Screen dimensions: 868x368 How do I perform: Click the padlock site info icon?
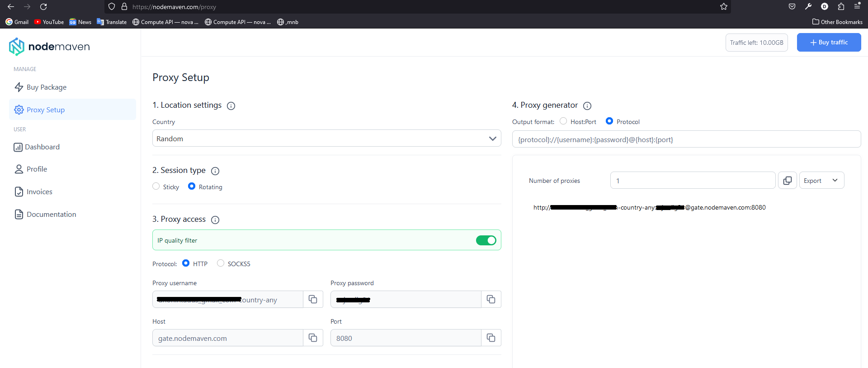click(x=124, y=7)
